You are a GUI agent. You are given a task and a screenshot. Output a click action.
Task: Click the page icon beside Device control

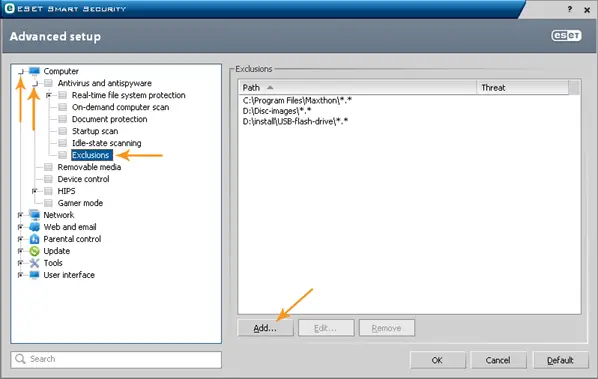click(48, 179)
